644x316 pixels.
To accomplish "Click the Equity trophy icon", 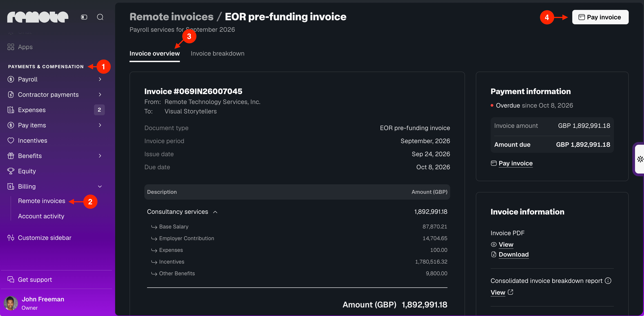I will pyautogui.click(x=11, y=171).
